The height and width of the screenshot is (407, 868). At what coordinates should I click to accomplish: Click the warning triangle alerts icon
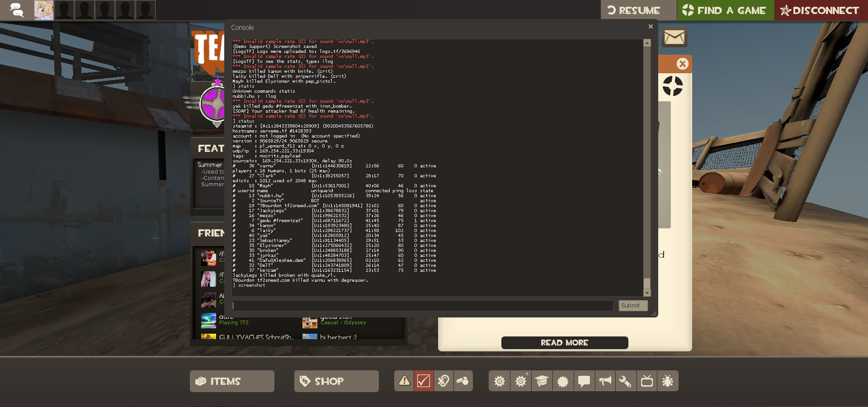pyautogui.click(x=404, y=381)
